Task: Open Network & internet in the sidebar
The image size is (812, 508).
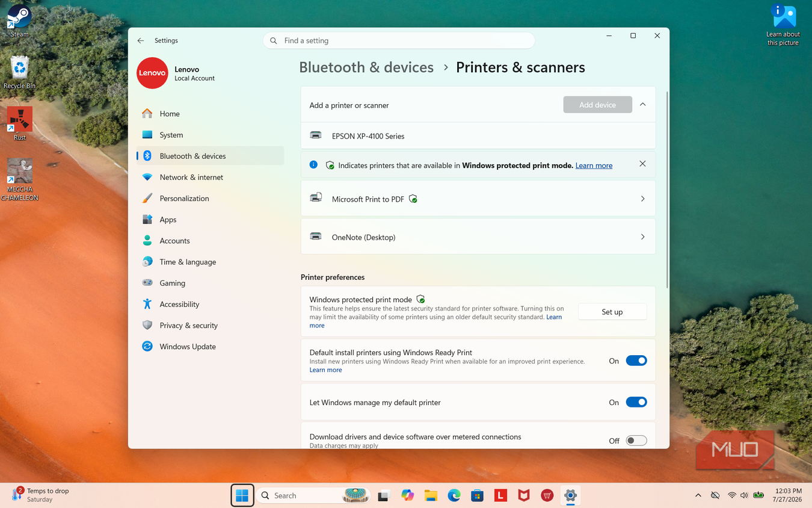Action: point(210,177)
